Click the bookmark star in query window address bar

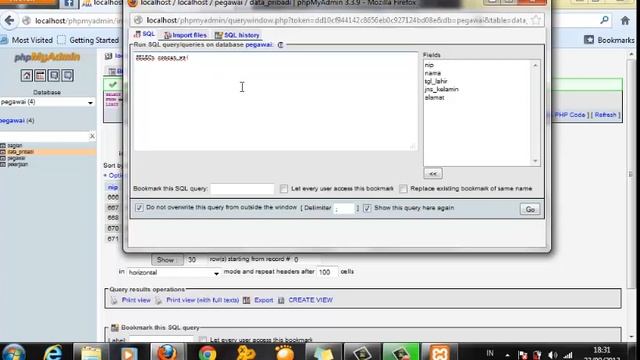point(536,20)
